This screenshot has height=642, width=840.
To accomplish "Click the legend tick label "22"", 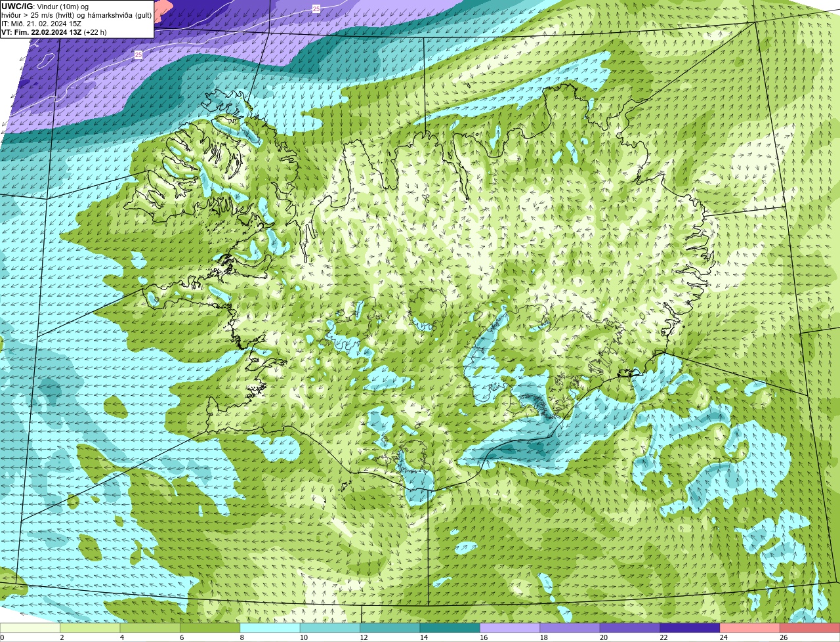I will point(663,637).
